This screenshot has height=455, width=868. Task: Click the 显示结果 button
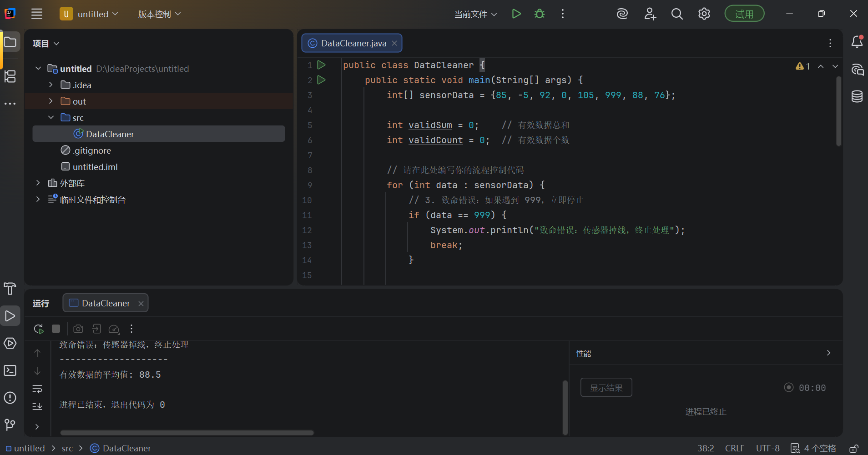606,388
